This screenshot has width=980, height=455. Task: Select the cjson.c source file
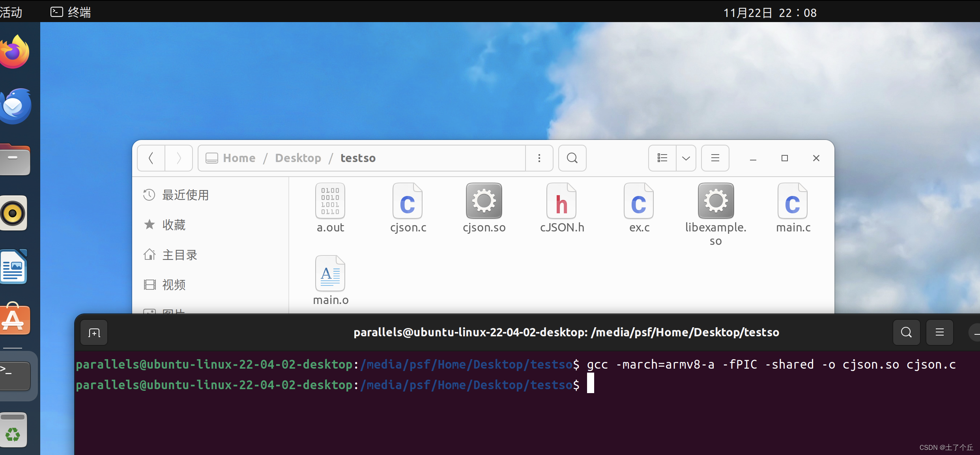point(408,208)
